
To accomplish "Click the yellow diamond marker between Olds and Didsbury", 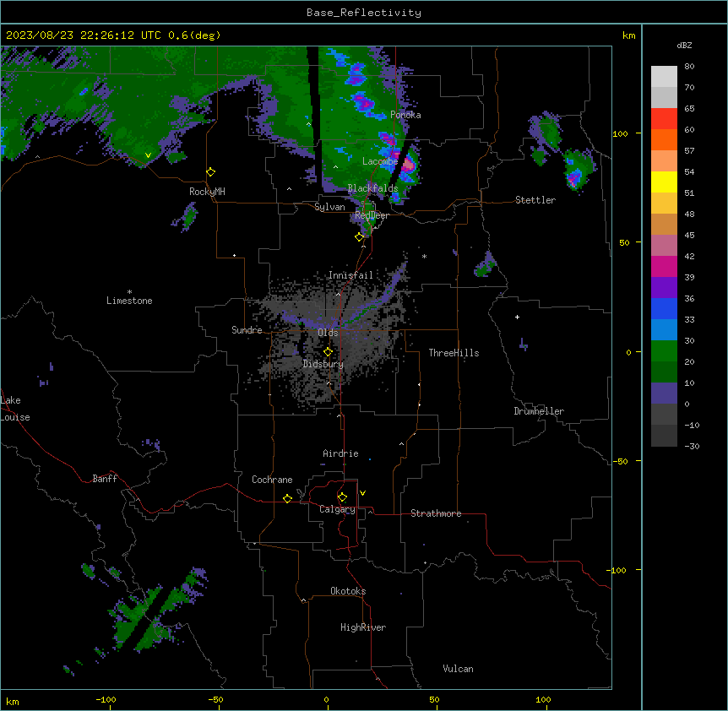I will [328, 352].
